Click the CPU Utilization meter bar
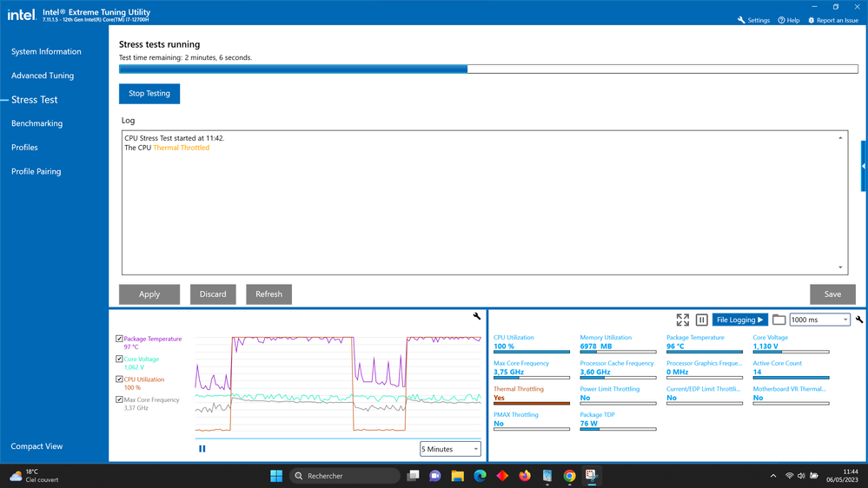 coord(532,352)
